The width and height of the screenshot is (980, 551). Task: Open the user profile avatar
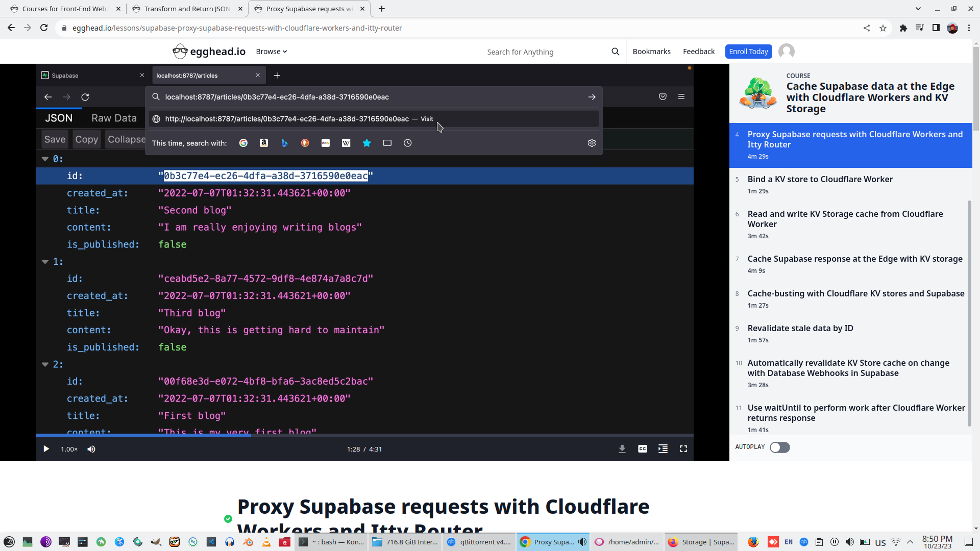pos(786,52)
